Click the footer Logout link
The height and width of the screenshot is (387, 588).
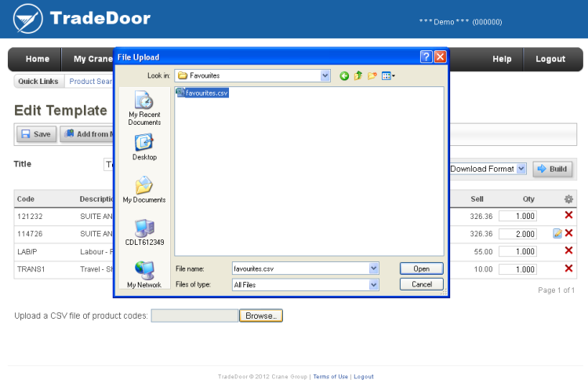[363, 377]
